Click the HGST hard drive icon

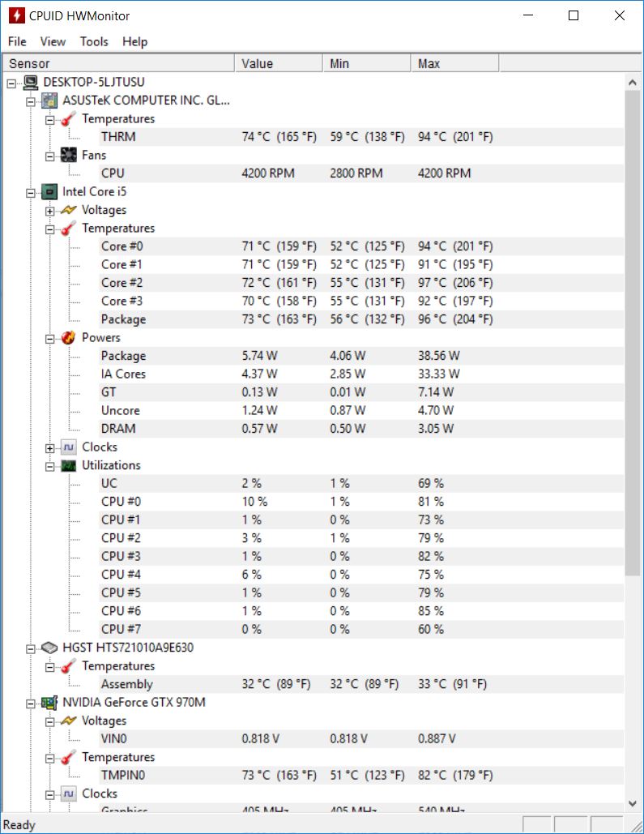[x=49, y=648]
